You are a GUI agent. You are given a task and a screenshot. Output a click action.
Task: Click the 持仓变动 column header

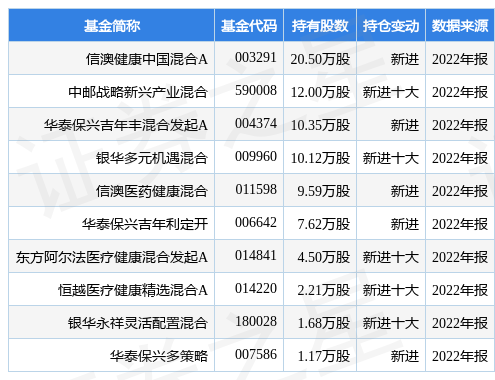click(391, 26)
